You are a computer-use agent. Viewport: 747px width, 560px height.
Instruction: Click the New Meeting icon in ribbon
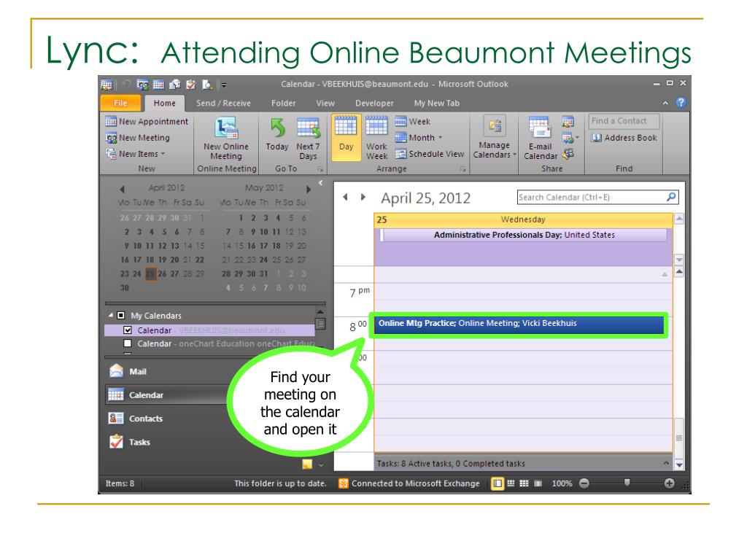(x=111, y=138)
